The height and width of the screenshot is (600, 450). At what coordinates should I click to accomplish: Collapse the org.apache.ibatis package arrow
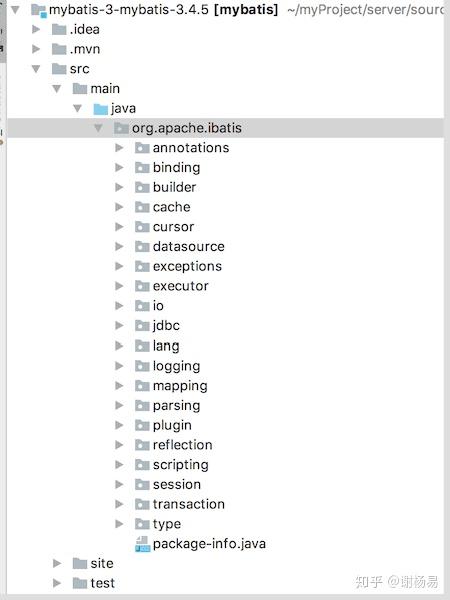coord(98,128)
